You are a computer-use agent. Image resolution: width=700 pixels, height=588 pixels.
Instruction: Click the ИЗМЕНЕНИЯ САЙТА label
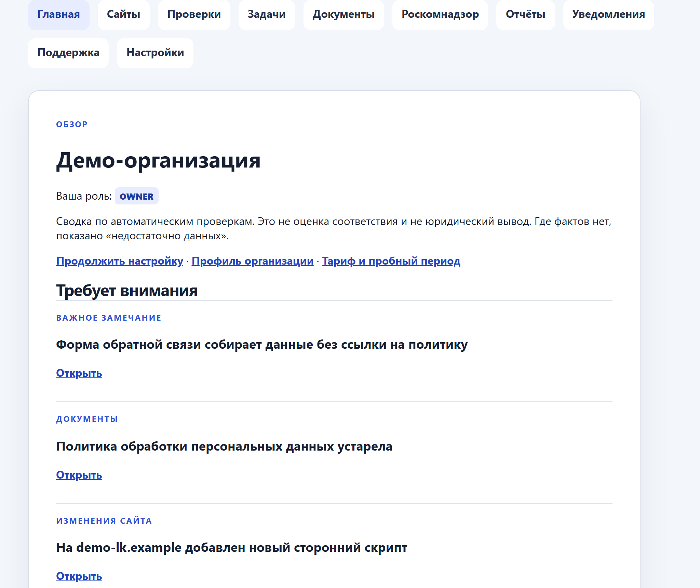tap(104, 521)
